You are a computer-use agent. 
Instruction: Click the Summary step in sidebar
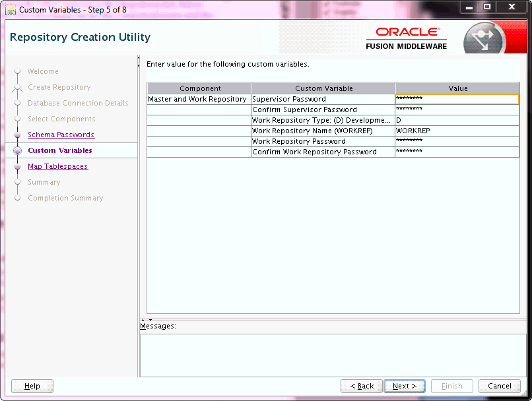pyautogui.click(x=44, y=183)
